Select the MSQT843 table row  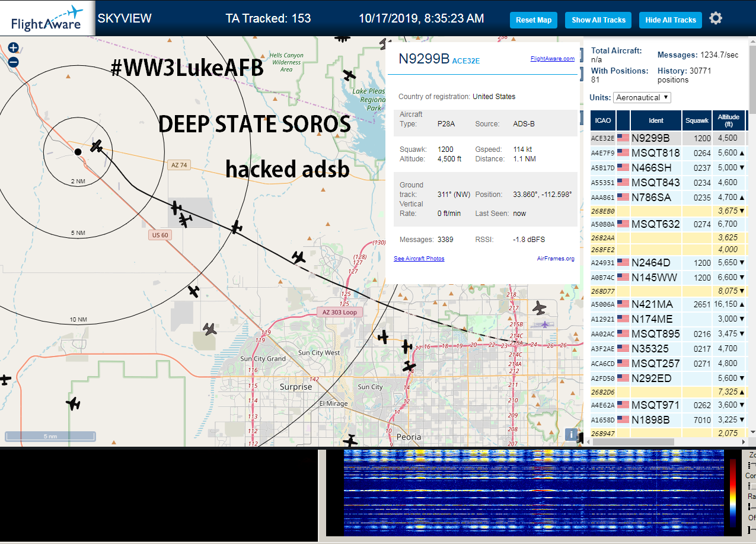tap(668, 182)
